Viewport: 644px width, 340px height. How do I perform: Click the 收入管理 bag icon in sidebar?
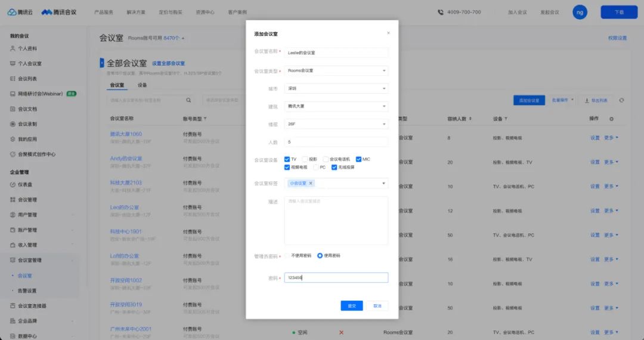tap(13, 245)
